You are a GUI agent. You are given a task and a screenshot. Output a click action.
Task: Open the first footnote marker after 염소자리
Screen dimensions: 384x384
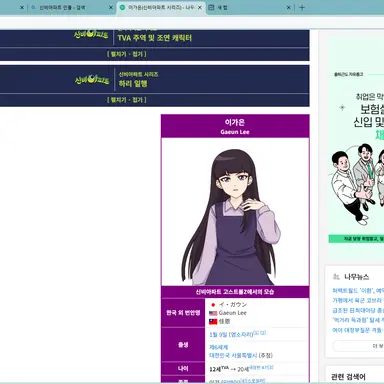click(x=256, y=333)
